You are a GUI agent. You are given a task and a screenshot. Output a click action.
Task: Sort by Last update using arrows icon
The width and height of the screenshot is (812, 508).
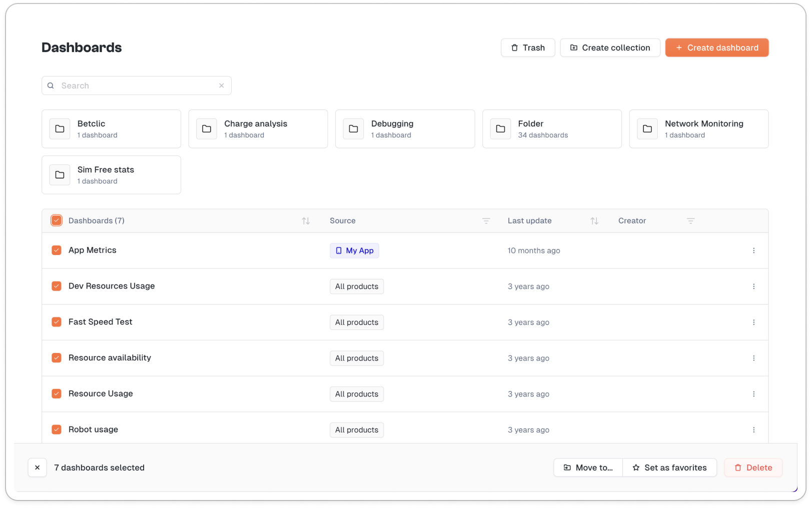pyautogui.click(x=594, y=221)
